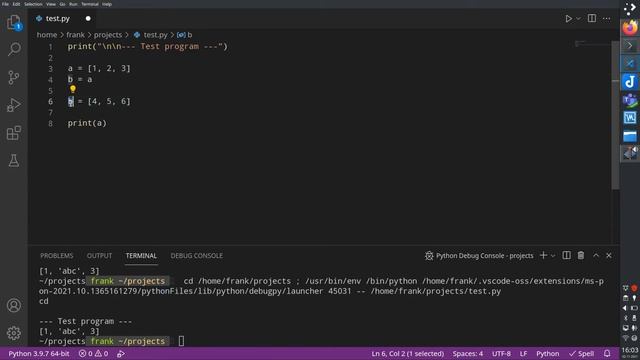
Task: Open the blue J app in desktop panel
Action: pos(630,82)
